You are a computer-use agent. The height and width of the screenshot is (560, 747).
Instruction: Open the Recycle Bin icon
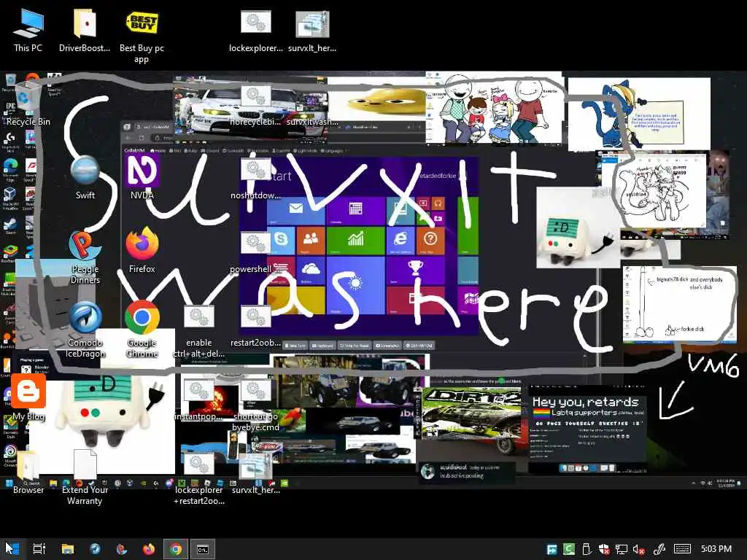(x=28, y=105)
